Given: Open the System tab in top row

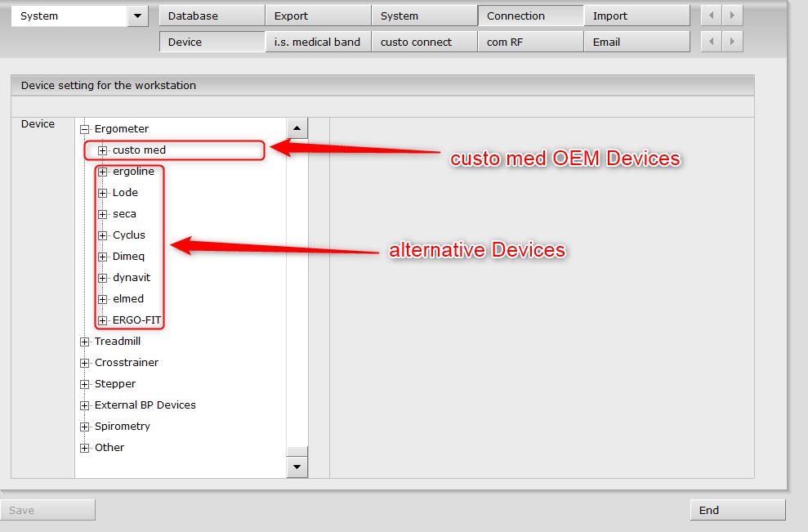Looking at the screenshot, I should 425,16.
